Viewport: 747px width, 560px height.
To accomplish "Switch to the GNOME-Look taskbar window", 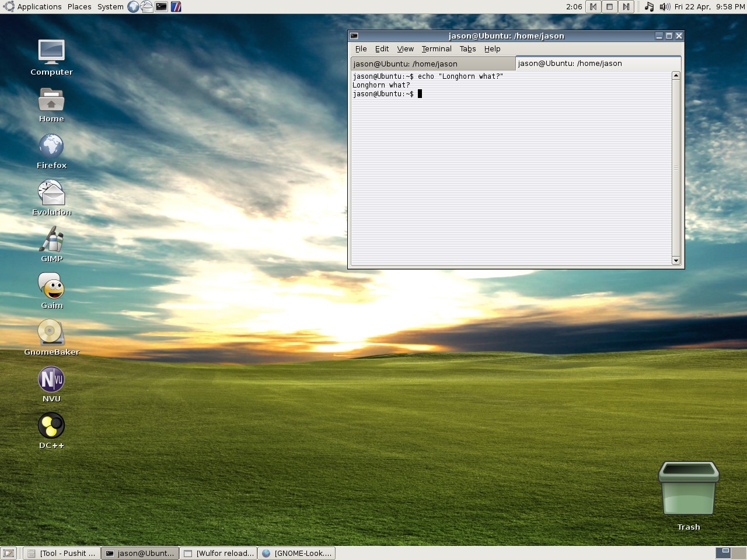I will click(296, 554).
